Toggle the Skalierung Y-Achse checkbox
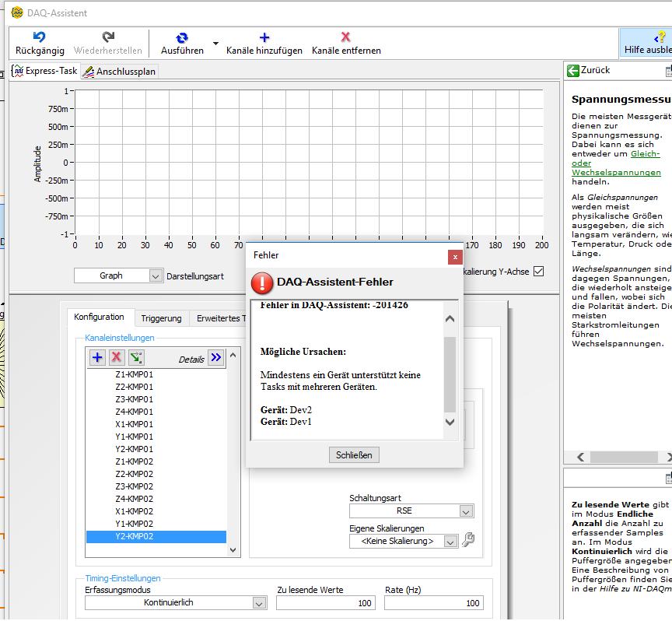The height and width of the screenshot is (621, 672). [538, 272]
